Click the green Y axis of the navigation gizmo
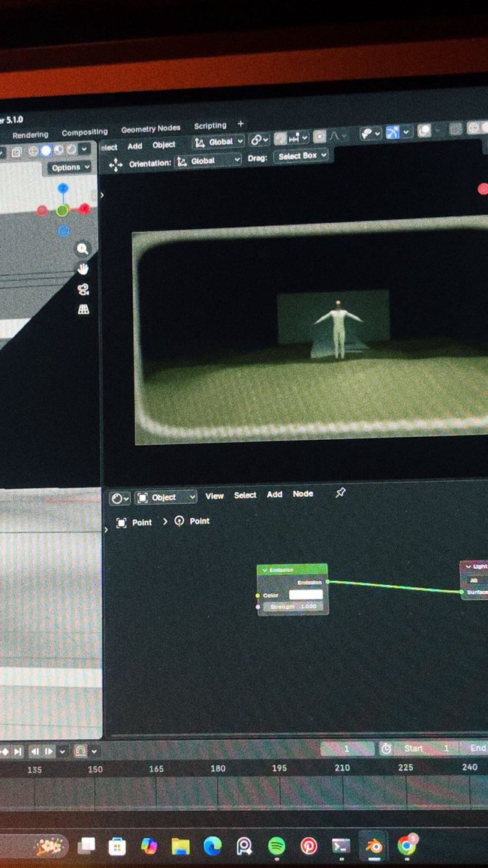488x868 pixels. [x=63, y=210]
